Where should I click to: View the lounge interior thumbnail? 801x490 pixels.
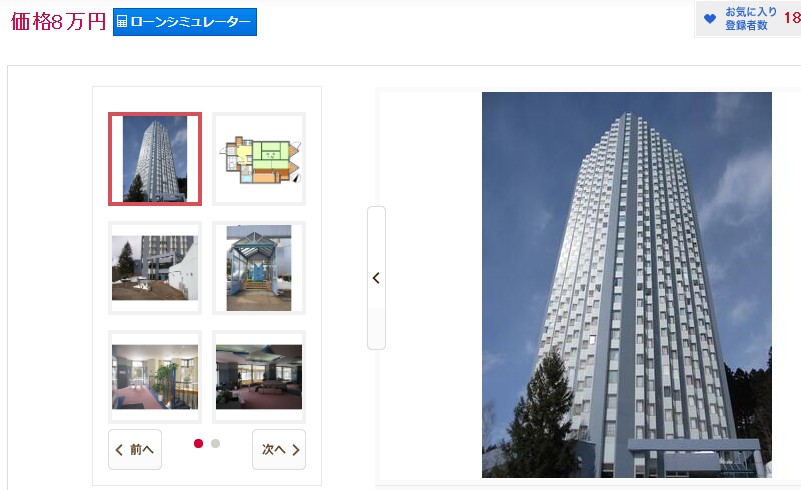[259, 377]
